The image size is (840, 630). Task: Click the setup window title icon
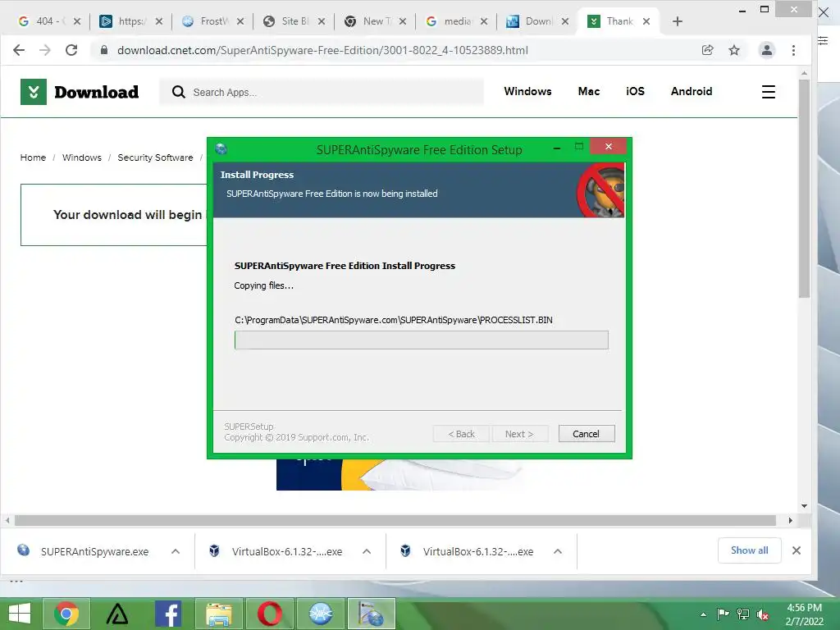pyautogui.click(x=221, y=149)
